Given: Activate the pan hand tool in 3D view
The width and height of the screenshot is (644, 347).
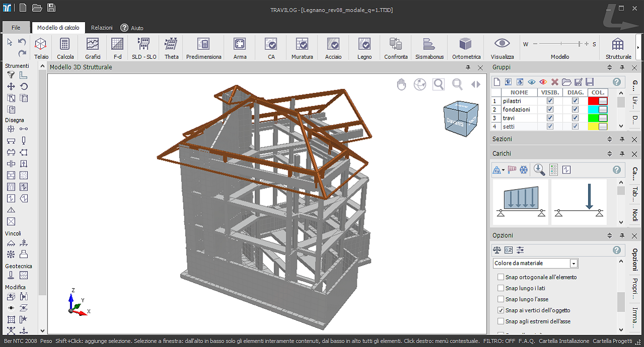Looking at the screenshot, I should coord(401,84).
